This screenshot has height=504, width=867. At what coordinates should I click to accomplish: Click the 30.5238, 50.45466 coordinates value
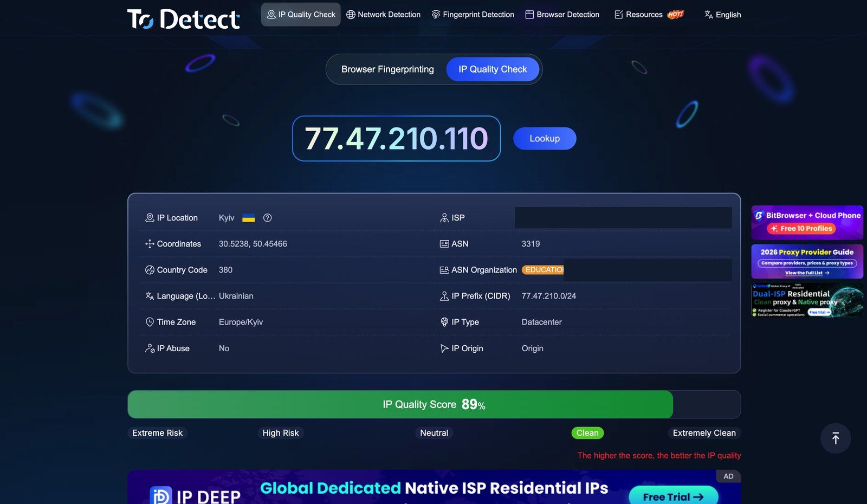(x=253, y=244)
